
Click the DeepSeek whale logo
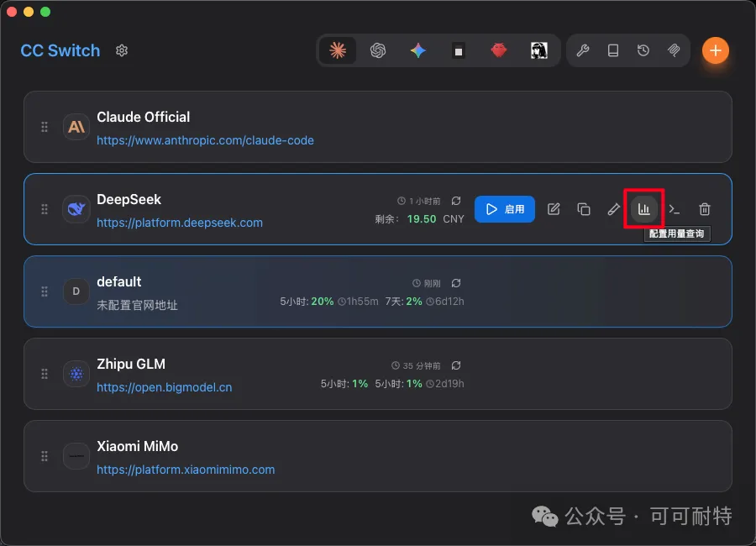(76, 209)
